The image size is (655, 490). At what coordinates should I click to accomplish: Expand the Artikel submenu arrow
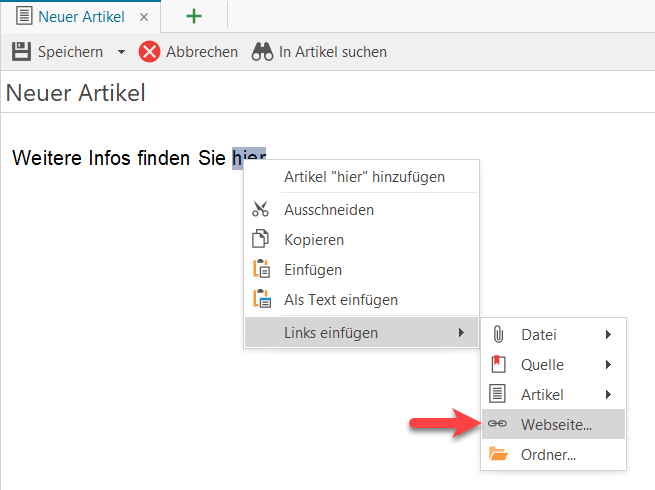point(608,394)
